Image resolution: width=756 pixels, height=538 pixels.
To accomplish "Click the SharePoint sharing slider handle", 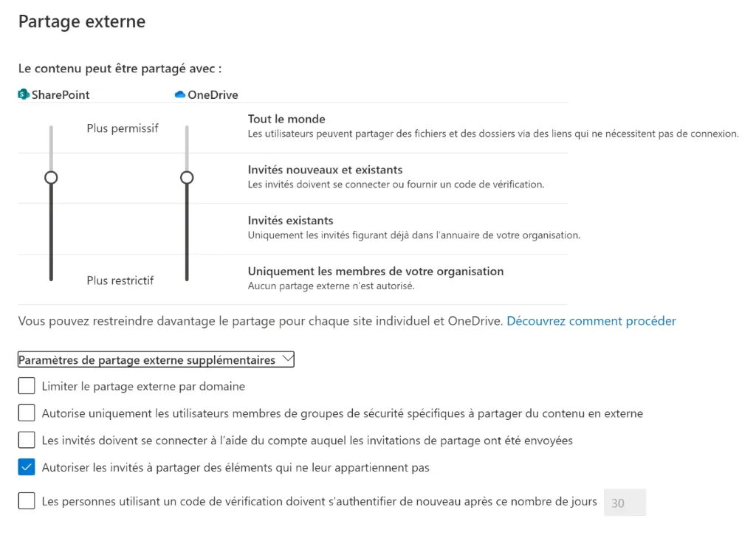I will pyautogui.click(x=51, y=177).
